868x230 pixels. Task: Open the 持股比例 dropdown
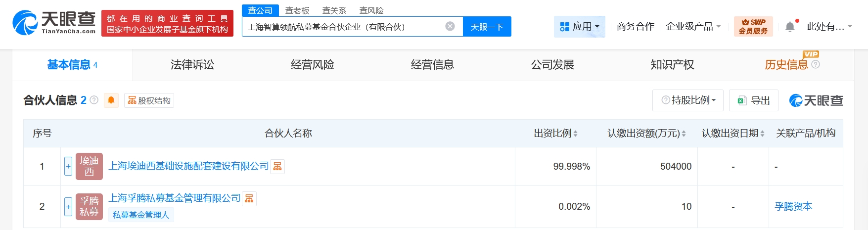pyautogui.click(x=688, y=100)
